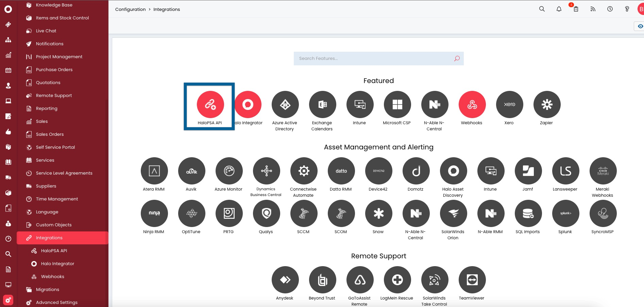Open the Dynamics Business Central integration
This screenshot has height=307, width=644.
[x=266, y=171]
